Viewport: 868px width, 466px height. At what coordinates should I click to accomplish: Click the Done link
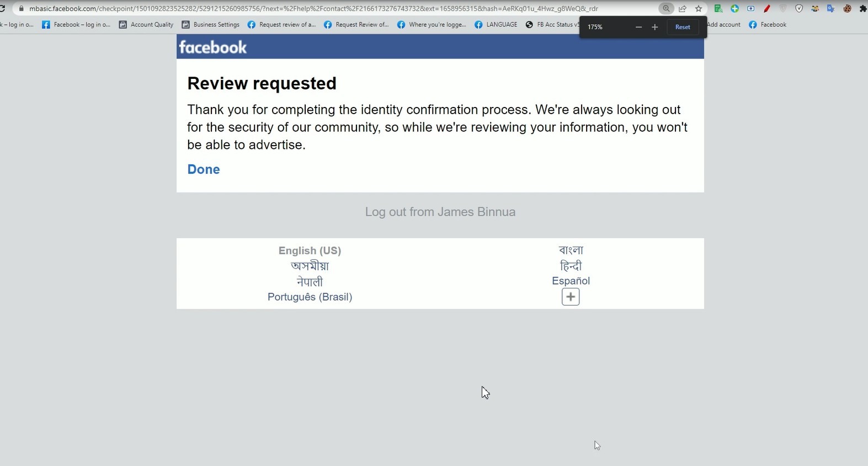tap(204, 169)
